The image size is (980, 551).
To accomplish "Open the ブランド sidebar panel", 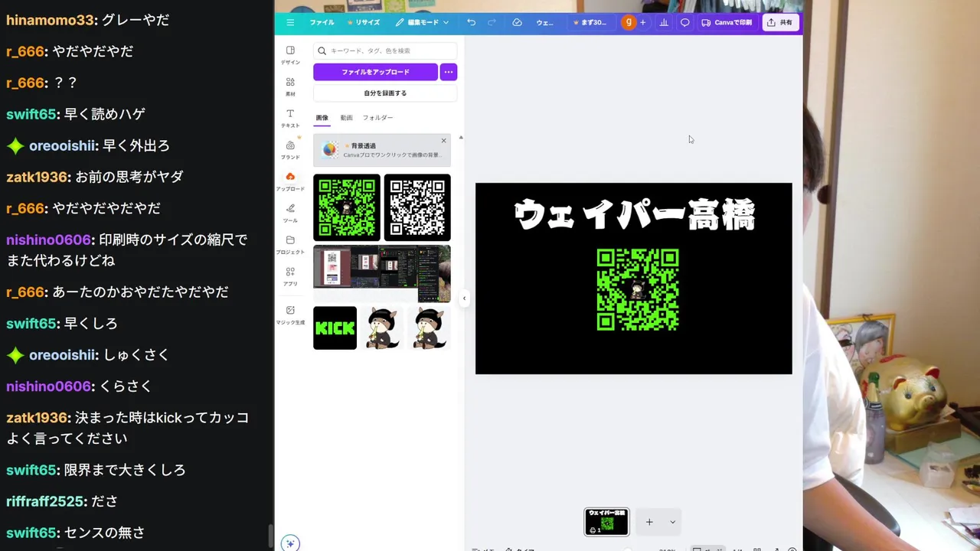I will click(x=290, y=150).
